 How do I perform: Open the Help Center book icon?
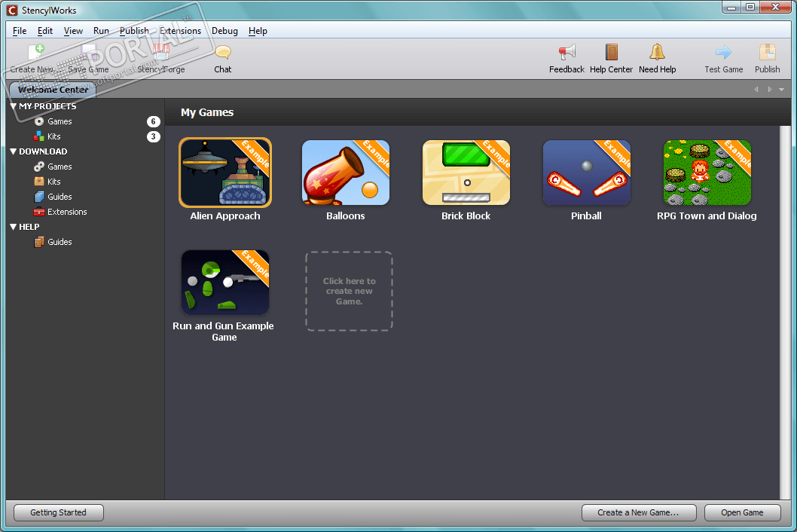pos(612,53)
